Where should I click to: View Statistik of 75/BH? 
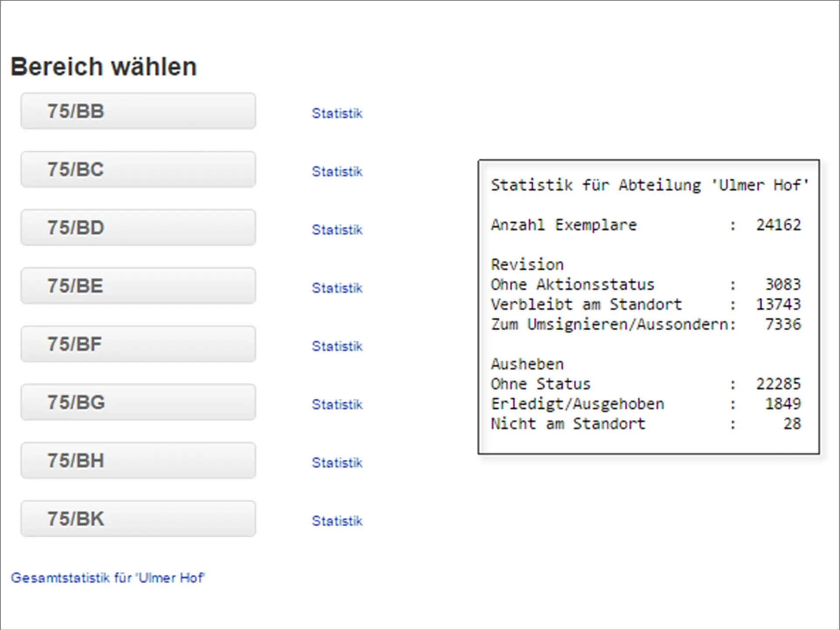point(337,462)
